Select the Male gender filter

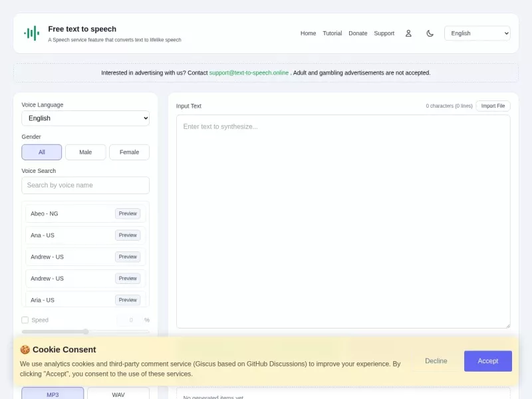(x=86, y=152)
